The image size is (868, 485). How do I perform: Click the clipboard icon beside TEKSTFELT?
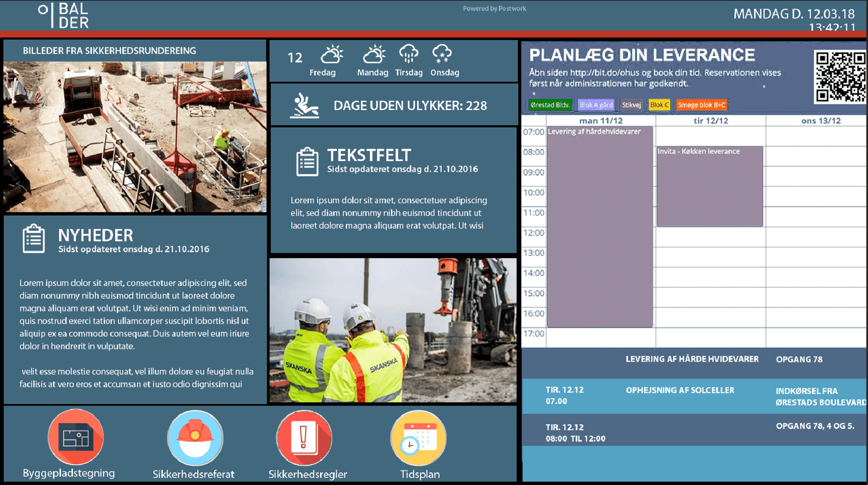[x=307, y=161]
